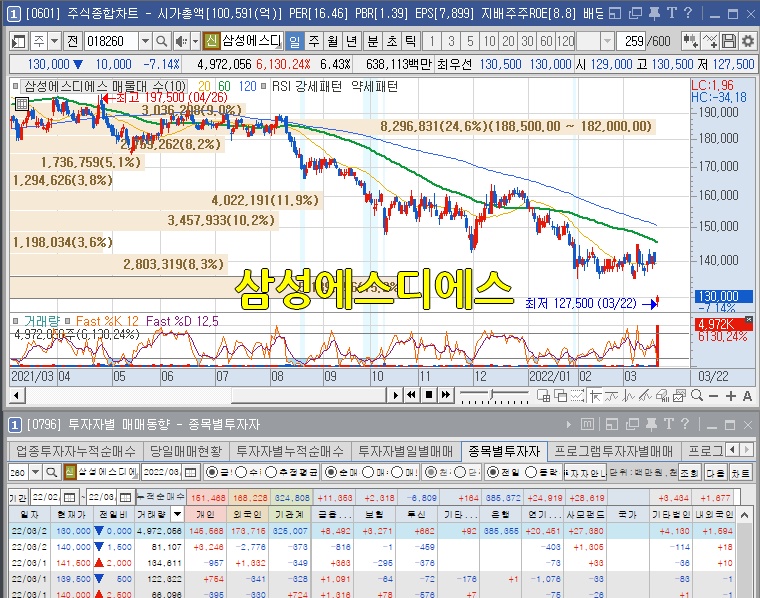Switch to 업종투자자누적순매수 tab
This screenshot has height=598, width=760.
point(76,452)
